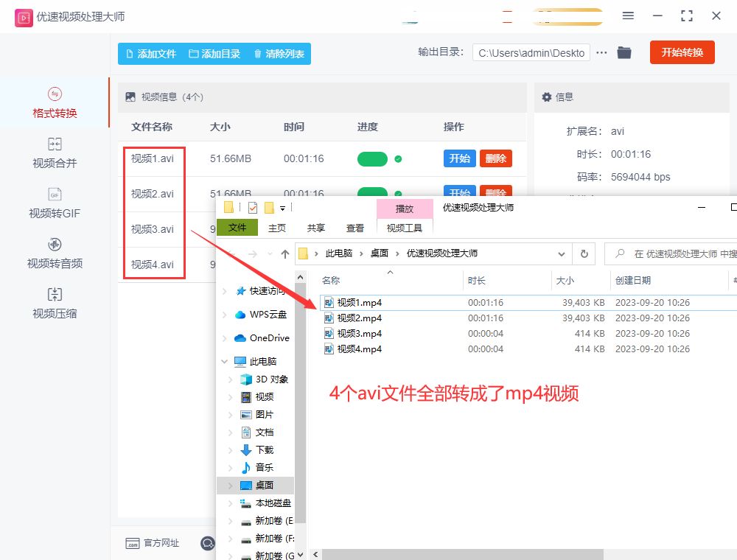Expand the WPS云盘 tree node
Screen dimensions: 737x560
click(x=225, y=315)
